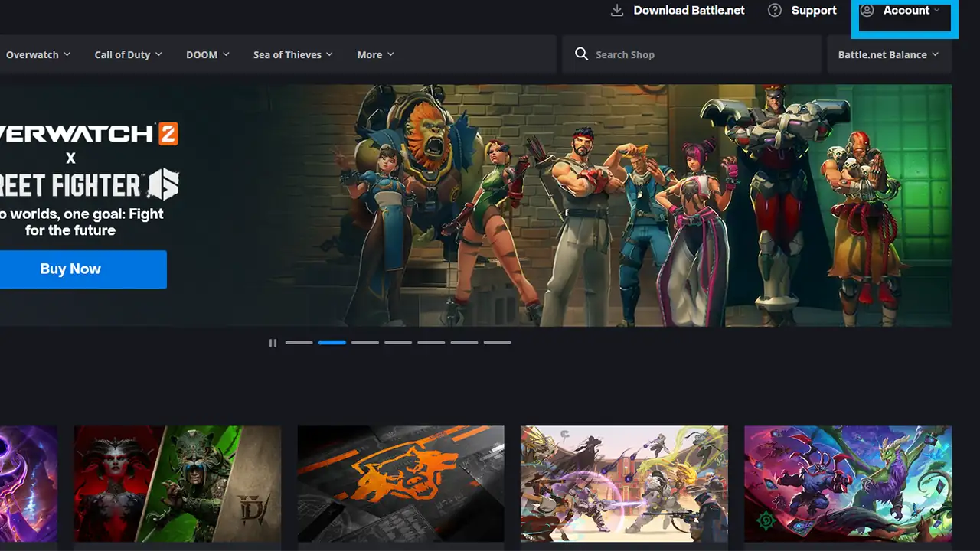Expand the DOOM menu
The height and width of the screenshot is (551, 980).
click(207, 54)
